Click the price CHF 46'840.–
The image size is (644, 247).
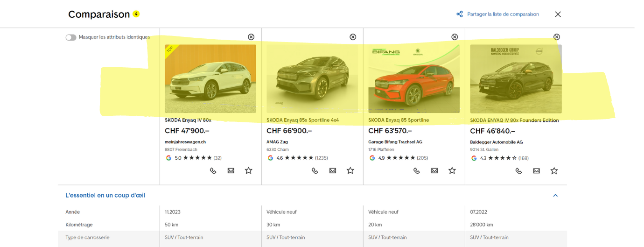pyautogui.click(x=493, y=131)
